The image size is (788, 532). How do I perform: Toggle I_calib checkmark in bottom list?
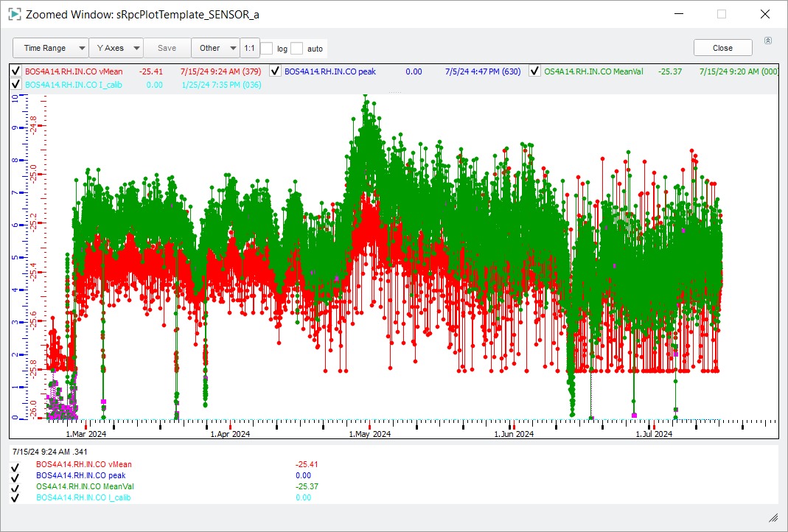click(15, 498)
